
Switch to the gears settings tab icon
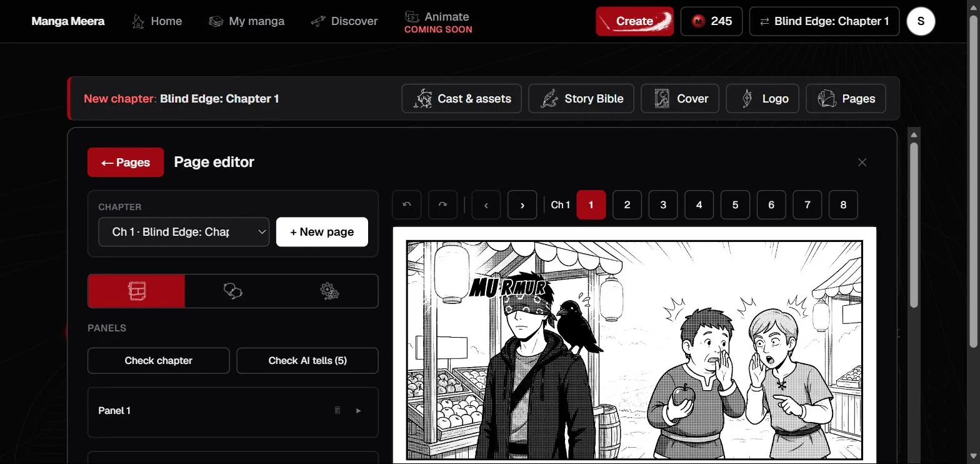coord(329,291)
